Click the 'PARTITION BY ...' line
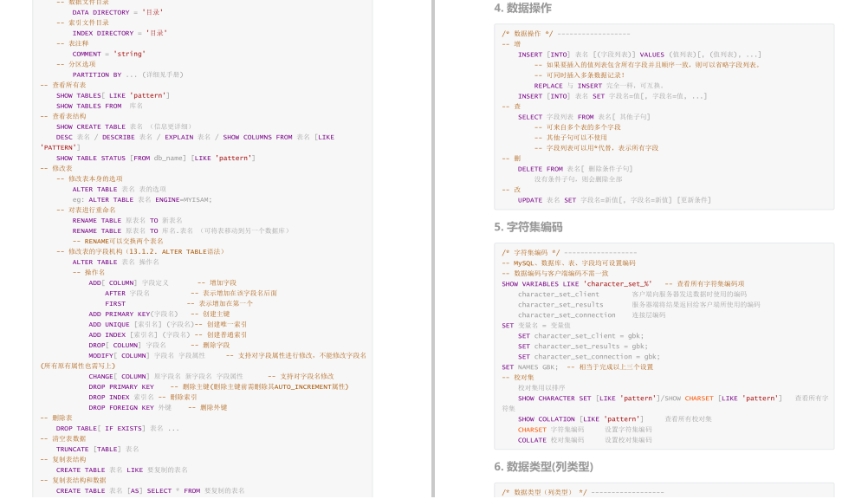Image resolution: width=868 pixels, height=499 pixels. pyautogui.click(x=127, y=75)
